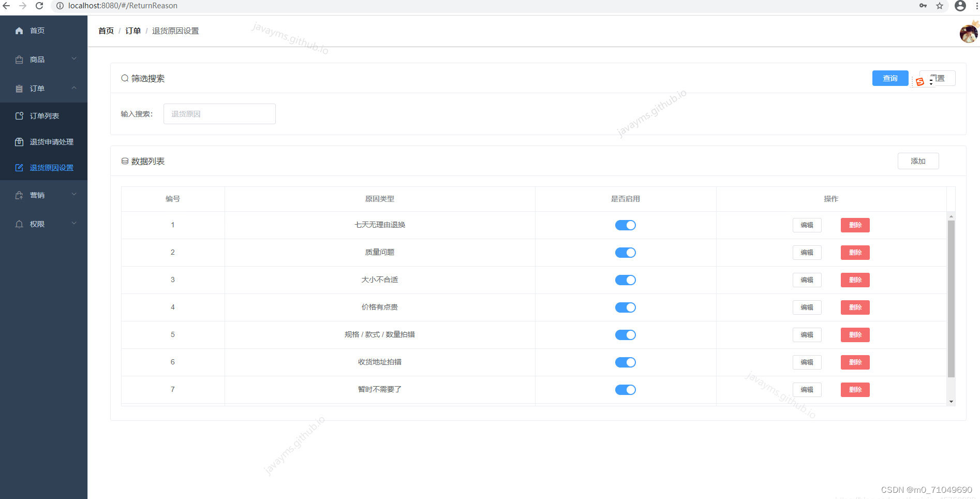The height and width of the screenshot is (499, 980).
Task: Click the 退货原因 search input field
Action: tap(219, 113)
